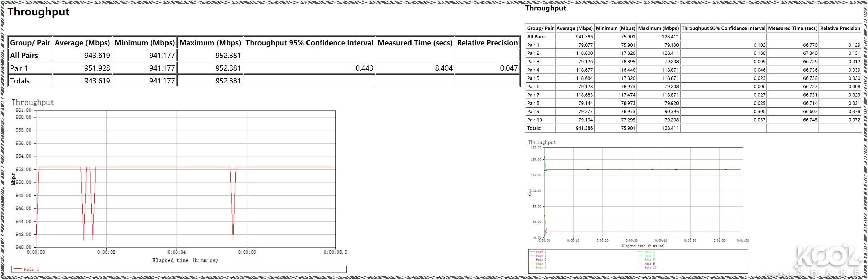The image size is (868, 280).
Task: Click the Pair 7 entry in right legend
Action: pyautogui.click(x=541, y=264)
